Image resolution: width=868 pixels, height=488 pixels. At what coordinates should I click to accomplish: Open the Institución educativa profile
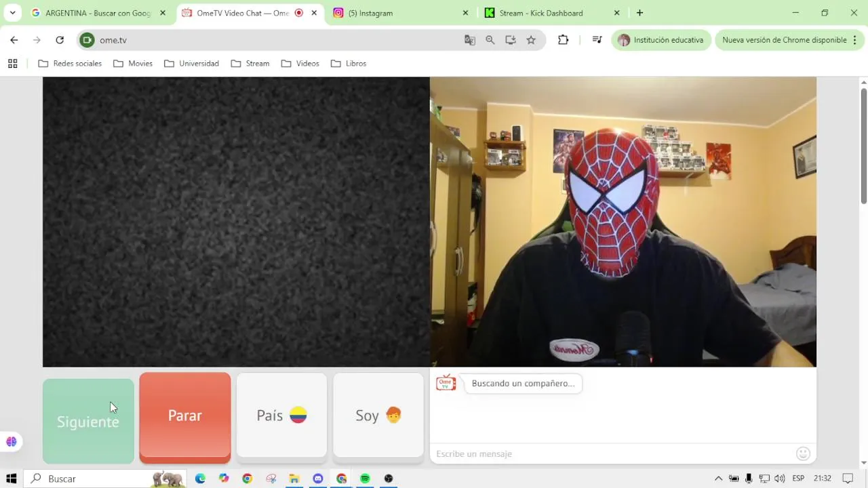click(x=661, y=40)
